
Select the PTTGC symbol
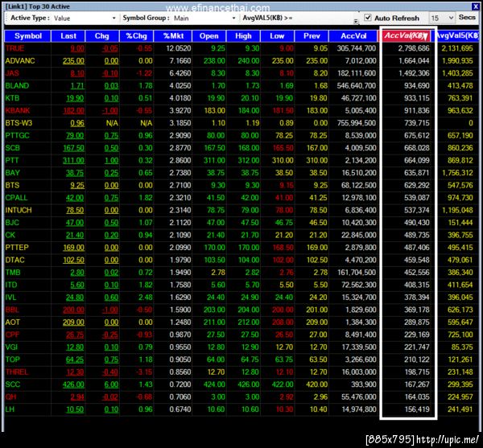click(x=17, y=135)
